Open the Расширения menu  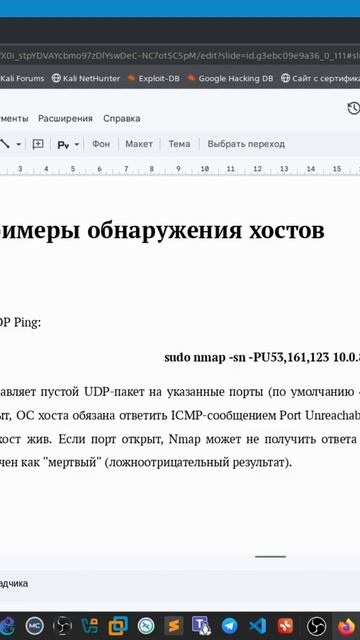tap(65, 118)
